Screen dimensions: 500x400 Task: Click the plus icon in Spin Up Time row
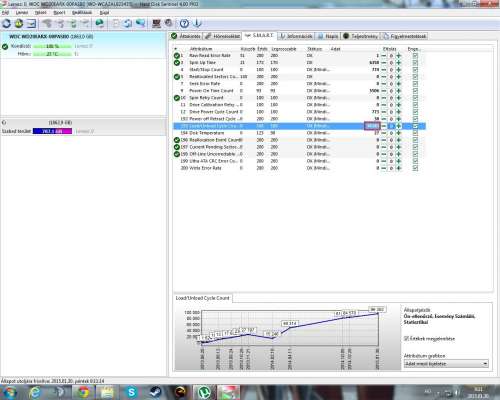coord(398,63)
